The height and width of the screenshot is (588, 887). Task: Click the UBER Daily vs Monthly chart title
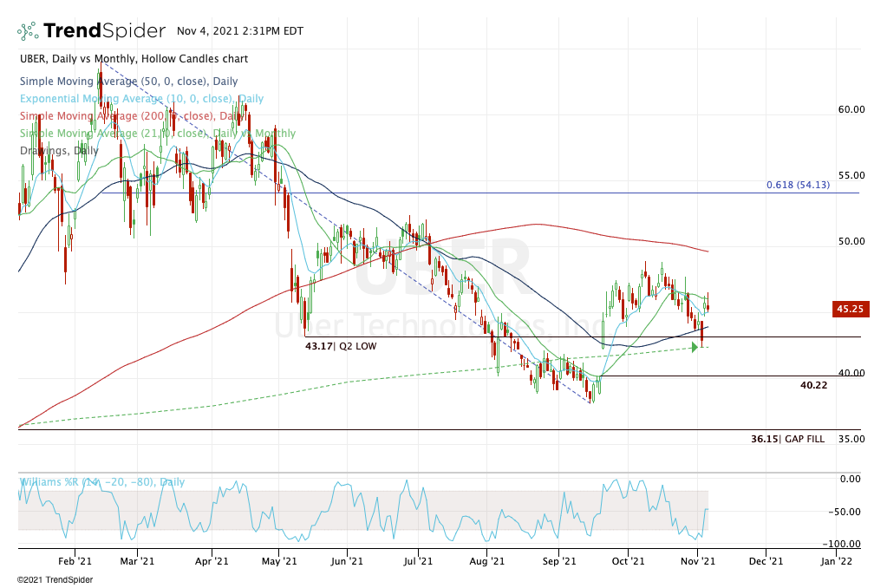[x=133, y=59]
